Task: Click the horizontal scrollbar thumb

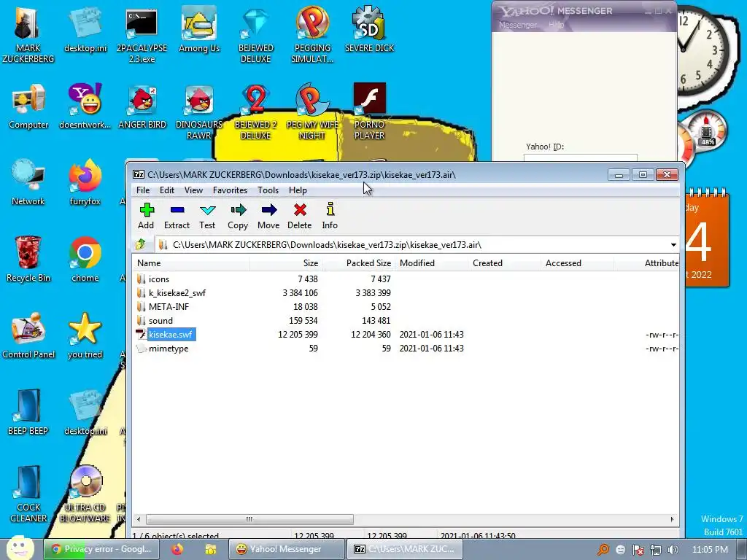Action: pyautogui.click(x=249, y=519)
